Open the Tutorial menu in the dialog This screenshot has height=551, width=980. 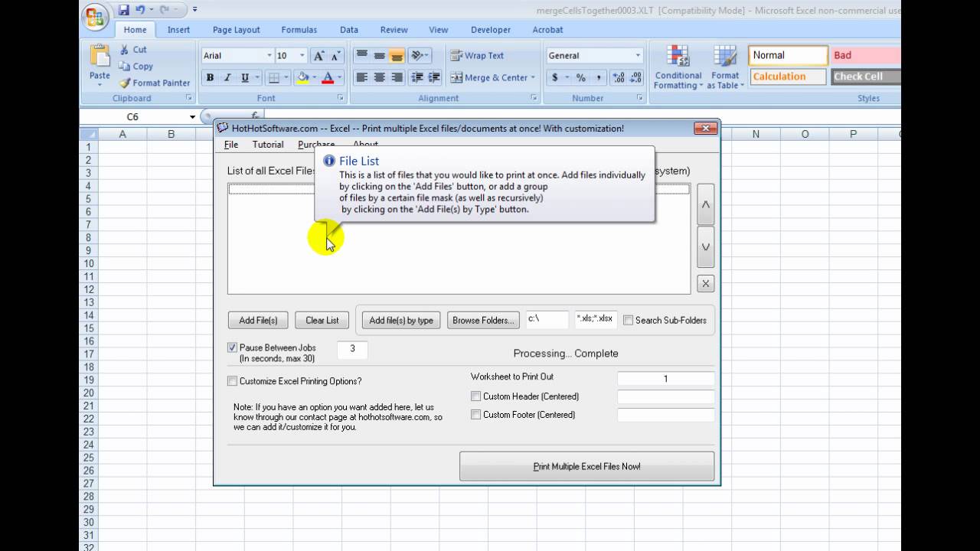click(x=268, y=144)
